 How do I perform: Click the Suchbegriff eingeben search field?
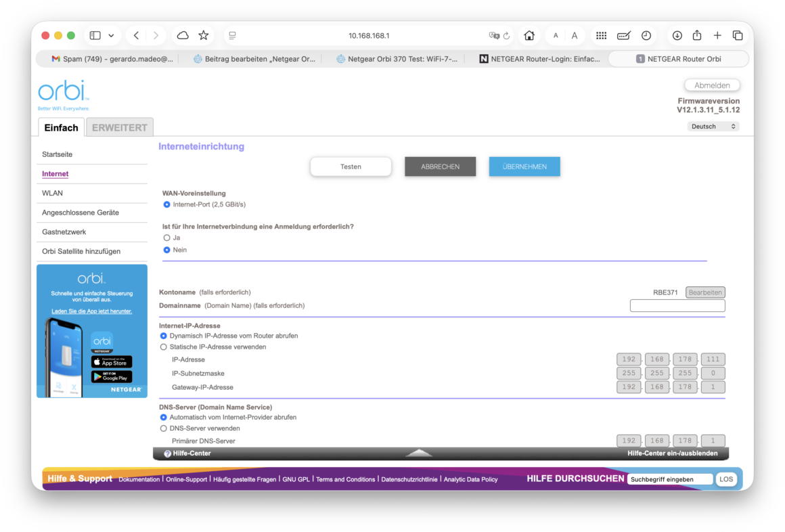[x=671, y=479]
